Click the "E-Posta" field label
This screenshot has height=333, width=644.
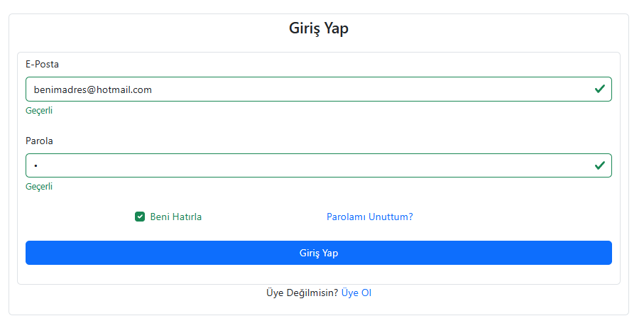pyautogui.click(x=42, y=64)
